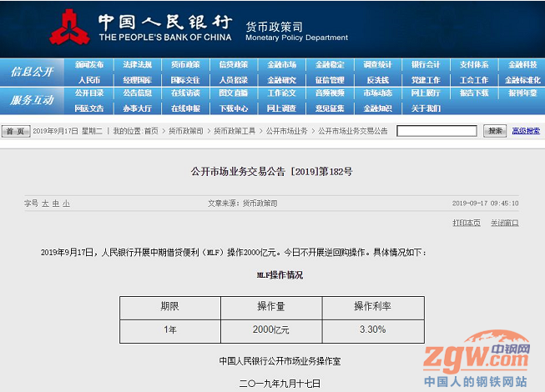Image resolution: width=545 pixels, height=392 pixels.
Task: Open 下载中心 in the navigation
Action: pyautogui.click(x=233, y=108)
